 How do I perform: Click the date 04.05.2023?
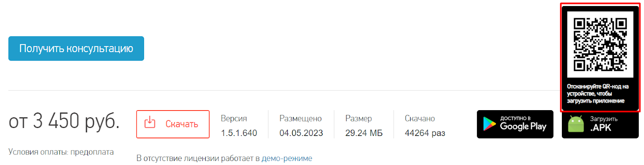pyautogui.click(x=301, y=133)
